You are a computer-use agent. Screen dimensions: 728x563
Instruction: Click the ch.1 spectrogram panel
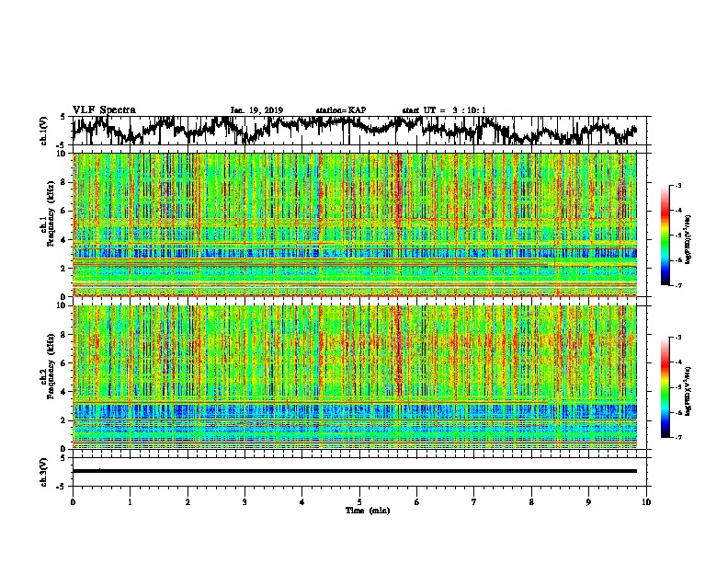click(355, 224)
